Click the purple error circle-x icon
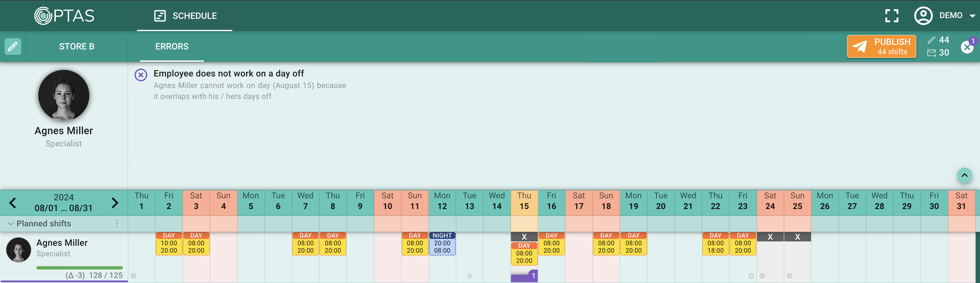The height and width of the screenshot is (283, 980). [x=141, y=75]
